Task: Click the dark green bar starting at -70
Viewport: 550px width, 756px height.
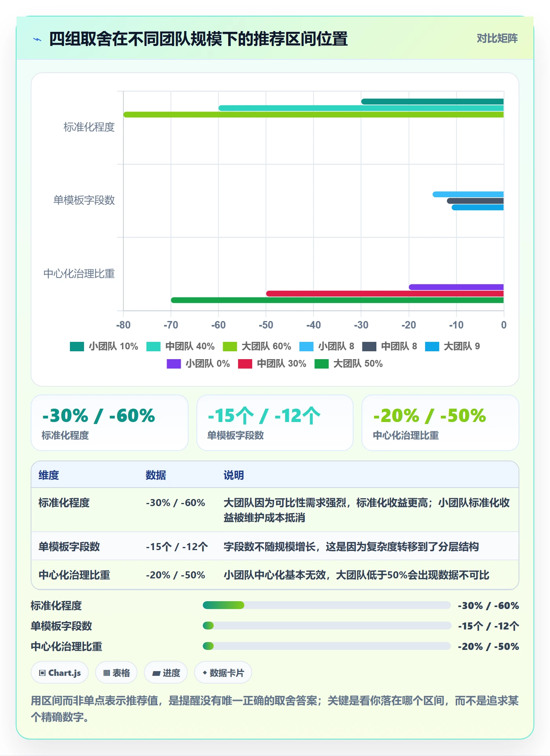Action: (x=337, y=300)
